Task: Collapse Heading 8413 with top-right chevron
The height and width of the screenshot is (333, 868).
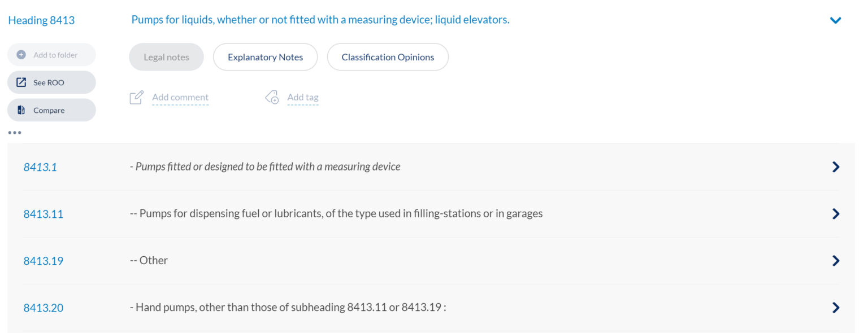Action: [x=835, y=20]
